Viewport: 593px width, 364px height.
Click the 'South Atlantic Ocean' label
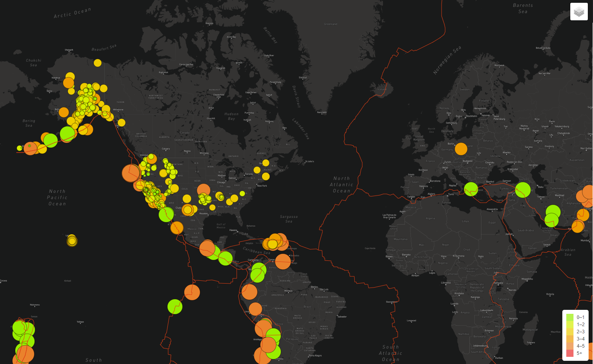pyautogui.click(x=391, y=353)
